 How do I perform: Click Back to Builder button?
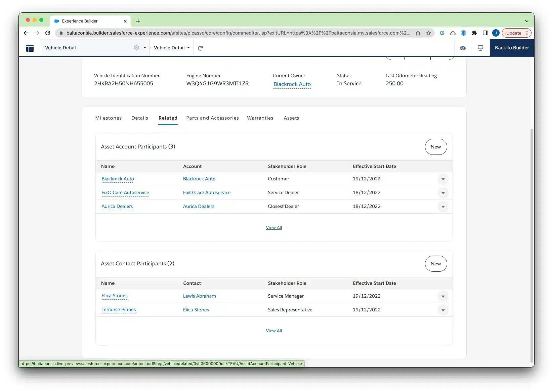[x=512, y=48]
